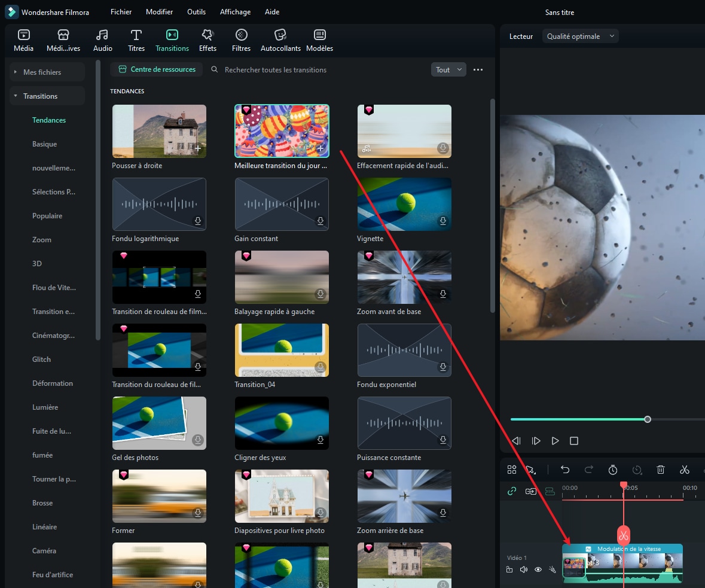Click the timeline layout grid icon
Screen dimensions: 705x588
pos(512,470)
